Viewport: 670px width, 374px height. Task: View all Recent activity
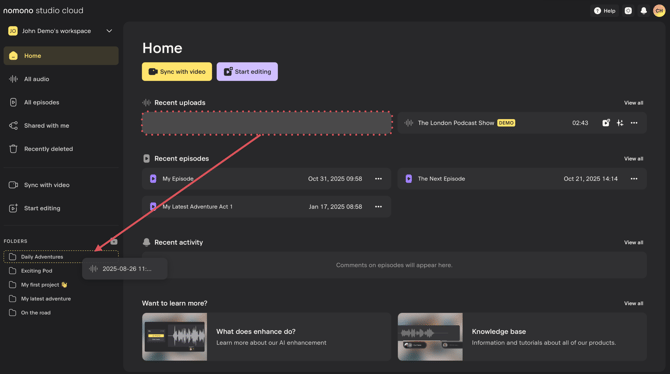(633, 242)
